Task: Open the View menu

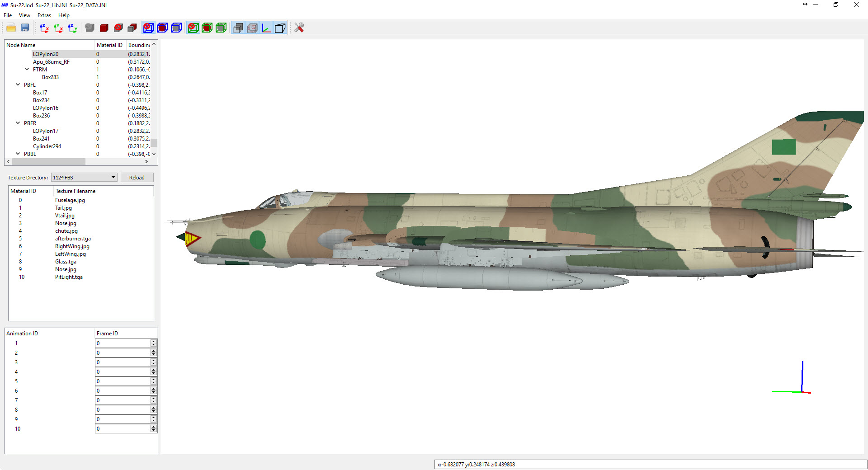Action: 24,15
